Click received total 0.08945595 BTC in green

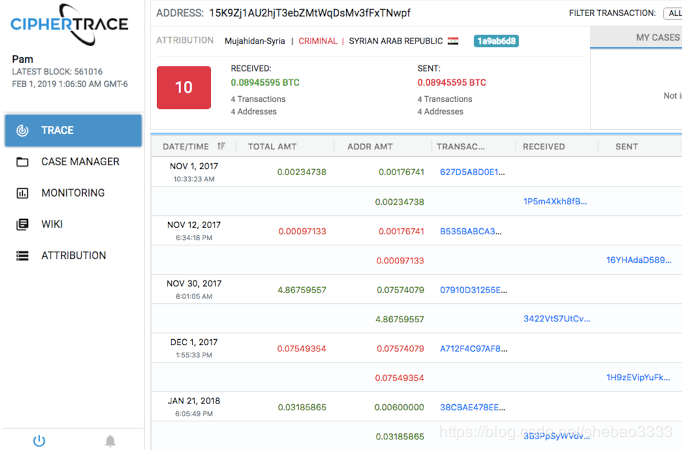click(265, 83)
